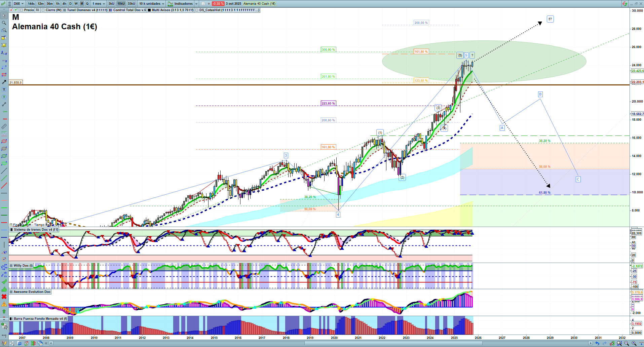Viewport: 644px width, 347px height.
Task: Toggle the monthly M timeframe button
Action: 82,4
